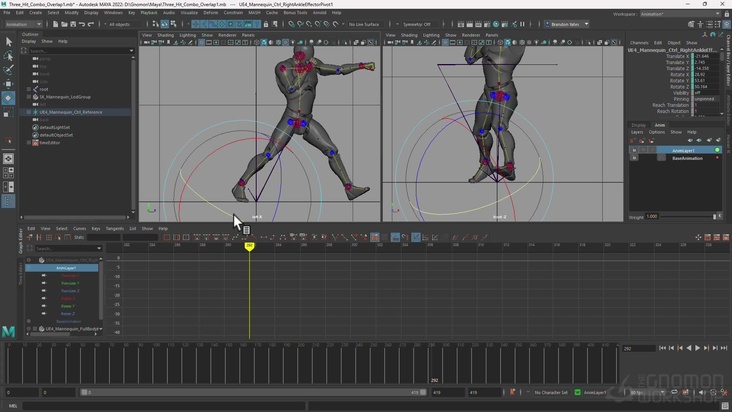Click the Scale tool icon
This screenshot has width=732, height=412.
9,113
